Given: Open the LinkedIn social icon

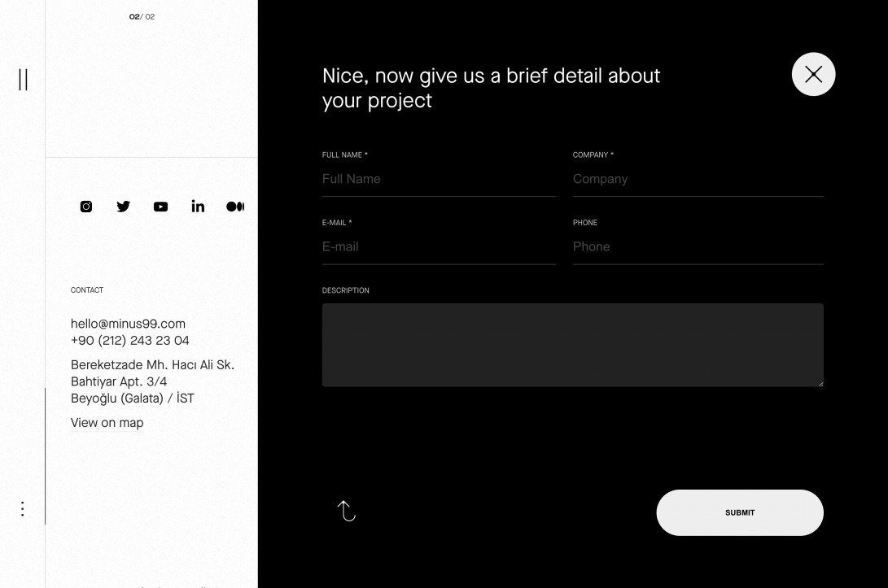Looking at the screenshot, I should coord(198,206).
